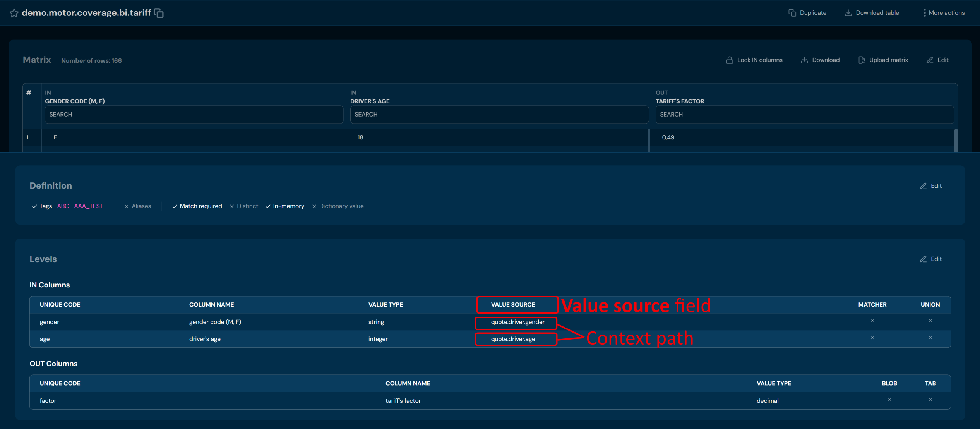This screenshot has height=429, width=980.
Task: Edit the Definition section
Action: point(931,186)
